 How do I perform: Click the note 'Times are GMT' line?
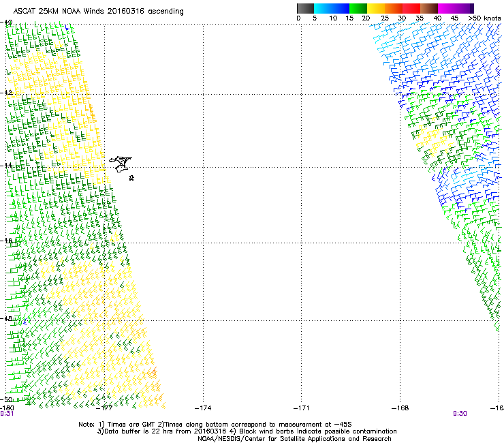(x=215, y=425)
